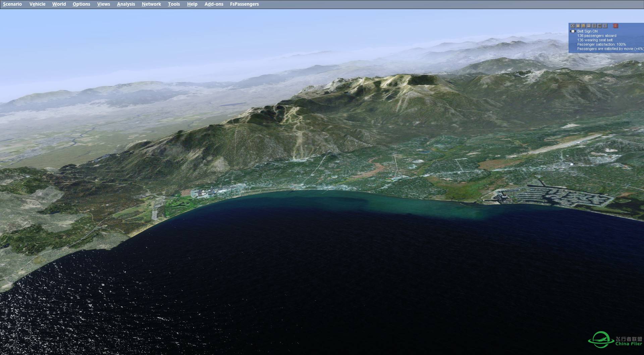Open the Vehicle menu
The image size is (644, 355).
click(x=37, y=4)
